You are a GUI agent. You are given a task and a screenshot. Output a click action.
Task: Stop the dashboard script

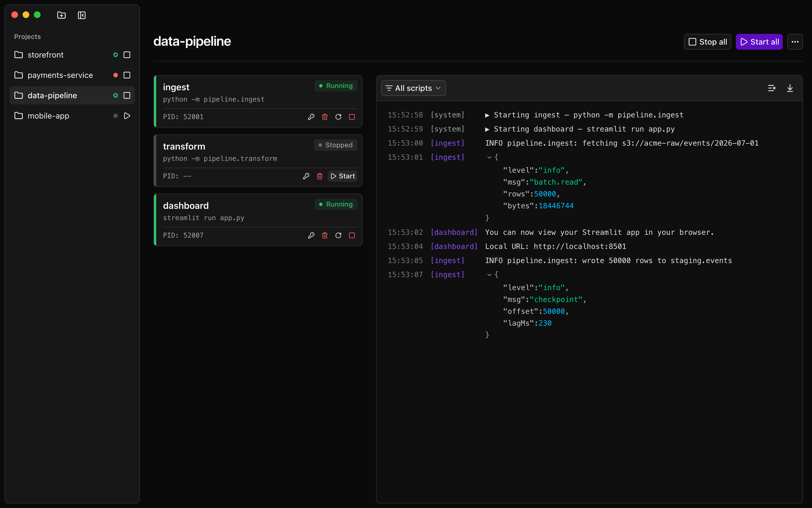pyautogui.click(x=352, y=236)
